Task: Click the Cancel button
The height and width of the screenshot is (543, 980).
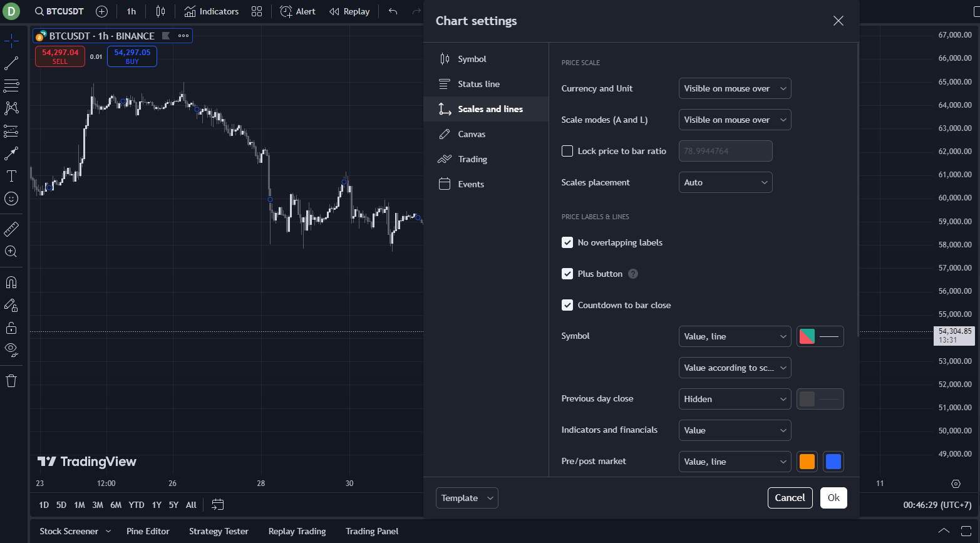Action: [x=790, y=498]
